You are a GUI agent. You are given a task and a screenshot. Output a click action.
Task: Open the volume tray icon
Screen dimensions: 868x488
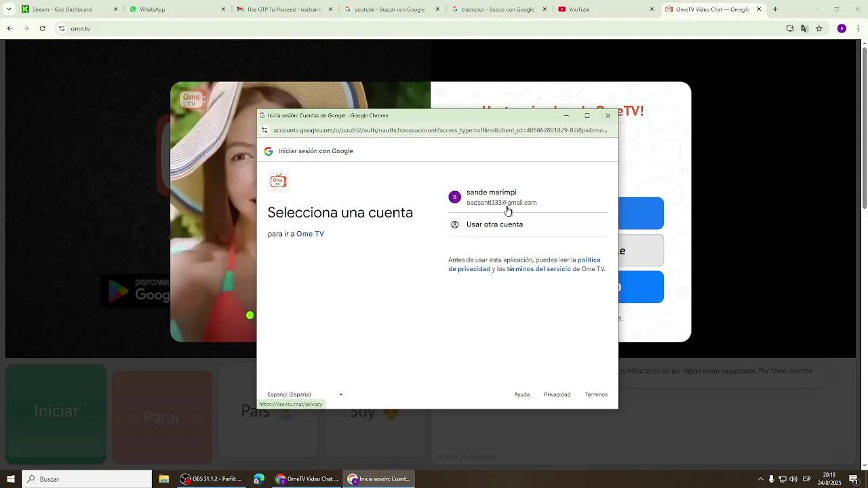[793, 479]
